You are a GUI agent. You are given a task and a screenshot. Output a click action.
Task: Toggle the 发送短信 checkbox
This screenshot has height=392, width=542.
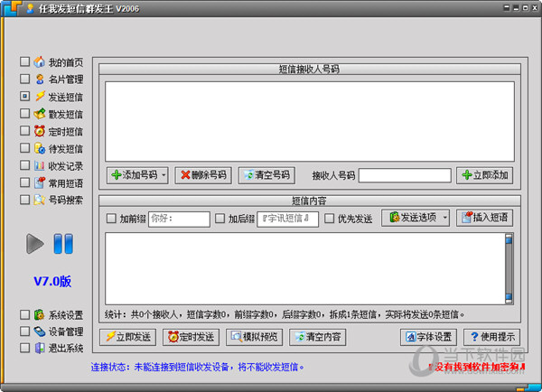tap(24, 96)
